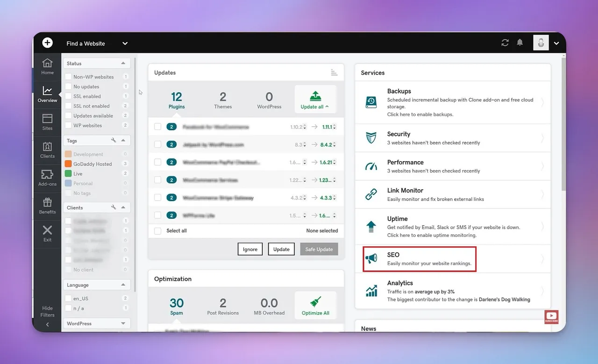Image resolution: width=598 pixels, height=364 pixels.
Task: Select the 2 Post Revisions tab
Action: click(223, 306)
